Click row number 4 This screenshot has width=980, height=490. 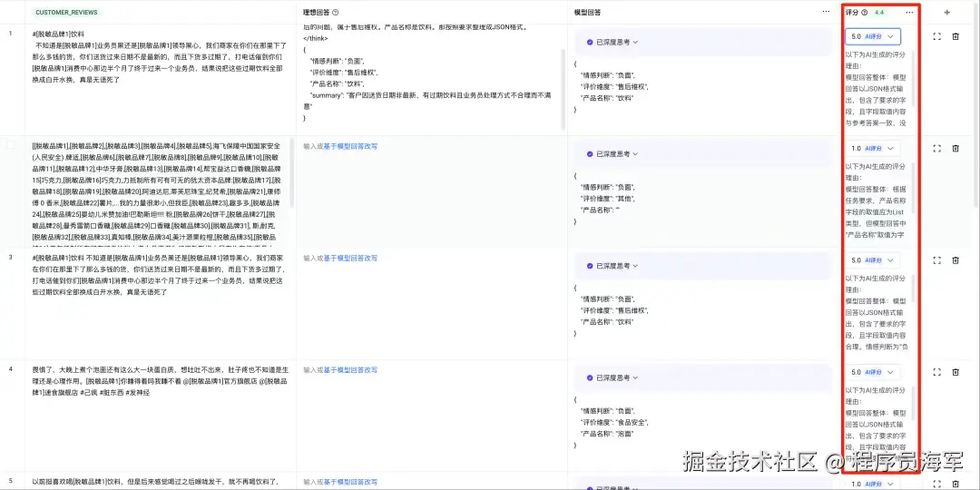[x=11, y=368]
